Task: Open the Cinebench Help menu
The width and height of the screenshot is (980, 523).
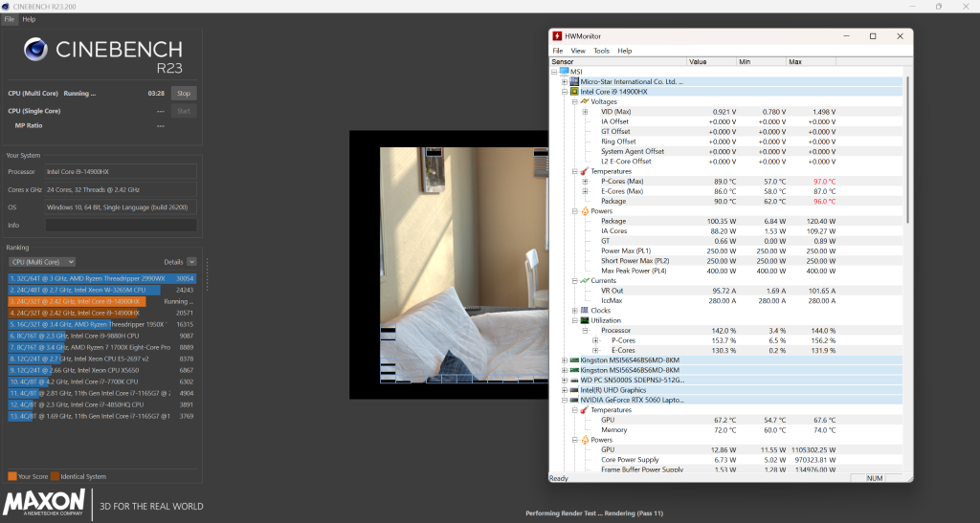Action: tap(29, 19)
